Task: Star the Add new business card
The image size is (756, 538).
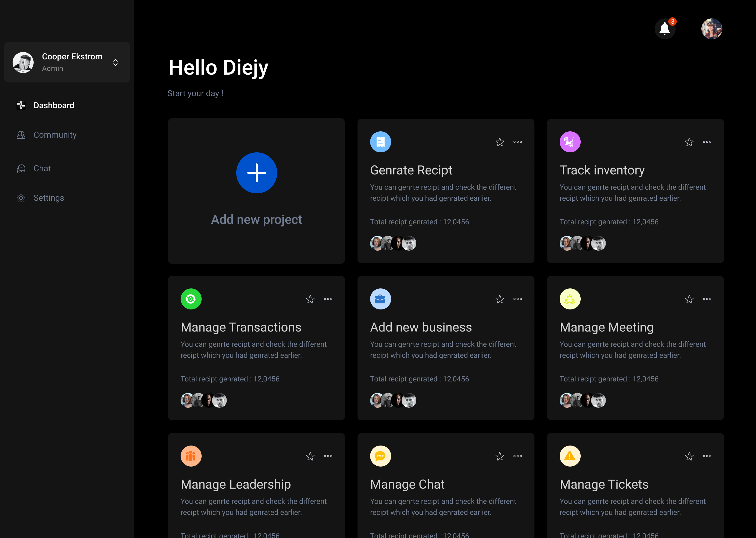Action: click(500, 299)
